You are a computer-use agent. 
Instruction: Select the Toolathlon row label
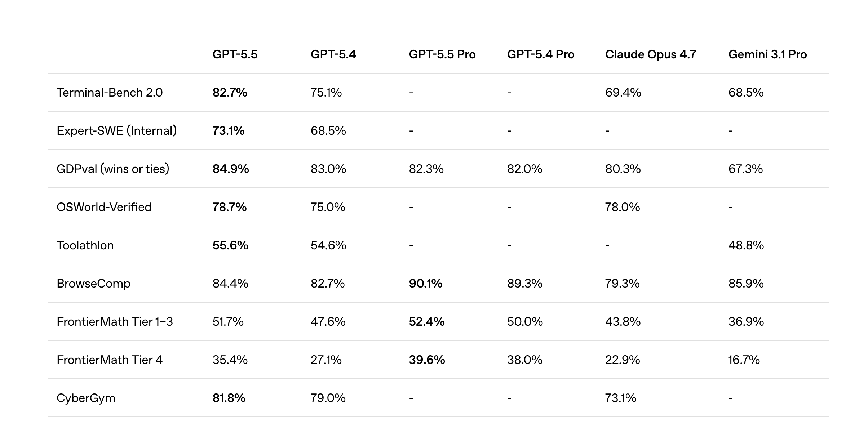tap(85, 245)
